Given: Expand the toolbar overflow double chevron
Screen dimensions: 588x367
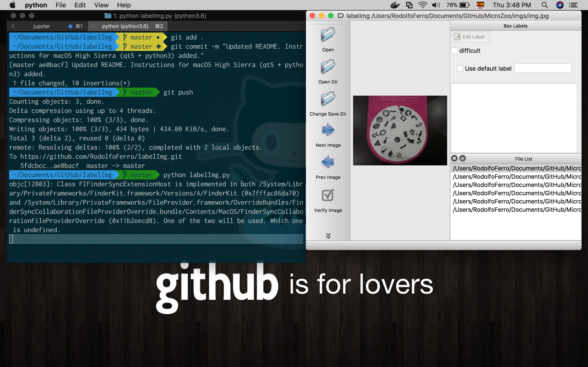Looking at the screenshot, I should coord(328,235).
